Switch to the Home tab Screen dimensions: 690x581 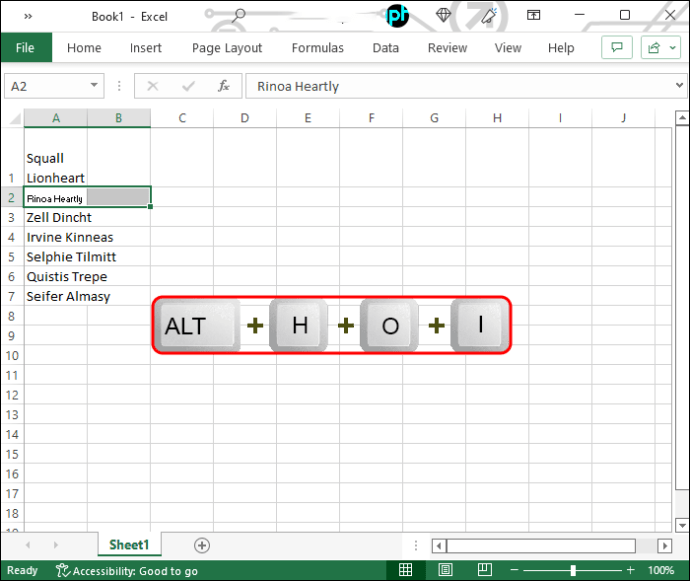[x=84, y=48]
